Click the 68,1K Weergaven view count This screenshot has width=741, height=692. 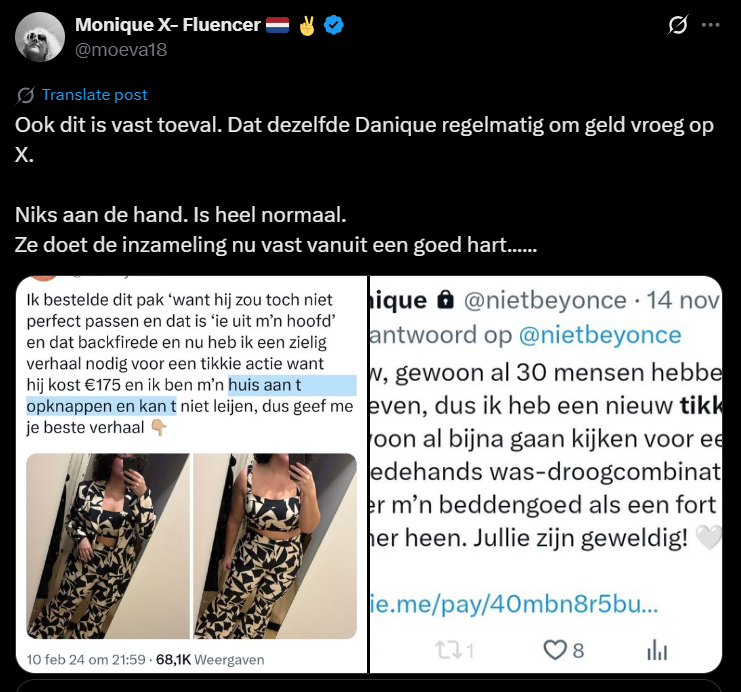click(x=210, y=659)
